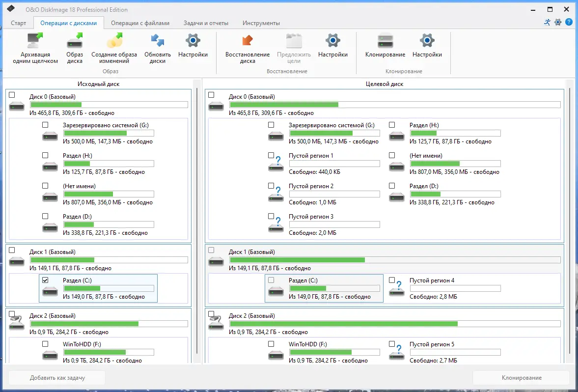
Task: Click Обновить диски refresh icon
Action: 158,41
